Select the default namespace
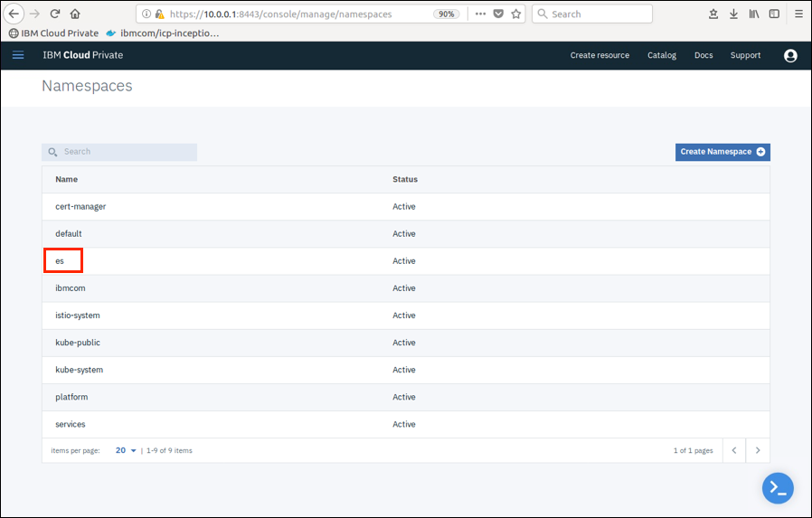 (69, 234)
